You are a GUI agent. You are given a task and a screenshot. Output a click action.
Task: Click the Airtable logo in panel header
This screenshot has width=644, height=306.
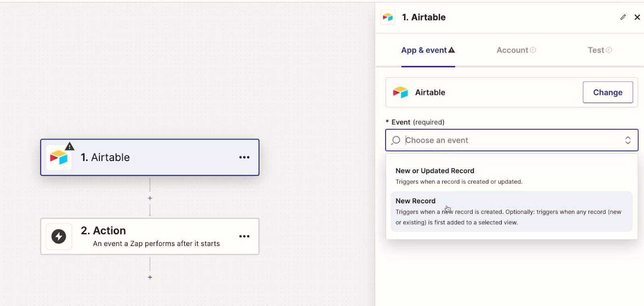tap(388, 17)
